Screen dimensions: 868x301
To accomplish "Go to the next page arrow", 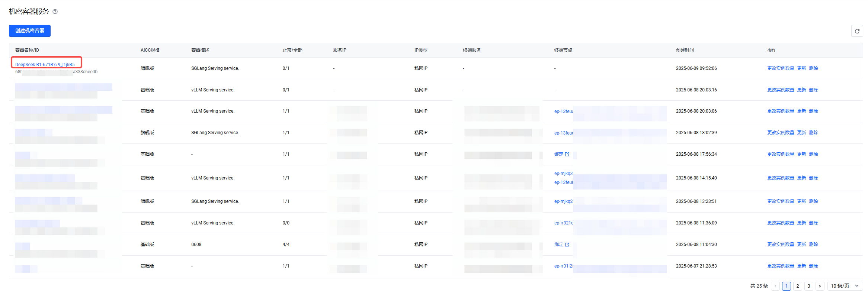I will (x=820, y=286).
